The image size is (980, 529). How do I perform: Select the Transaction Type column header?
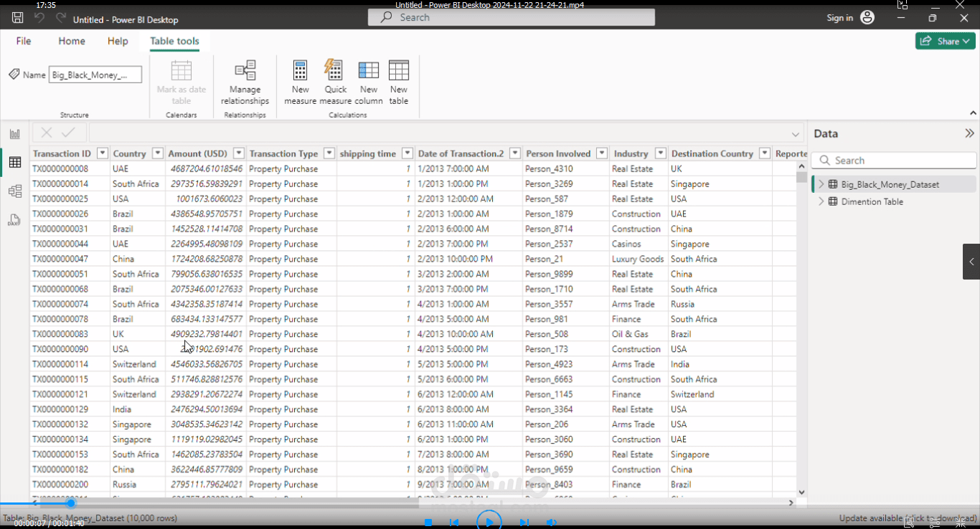[284, 153]
